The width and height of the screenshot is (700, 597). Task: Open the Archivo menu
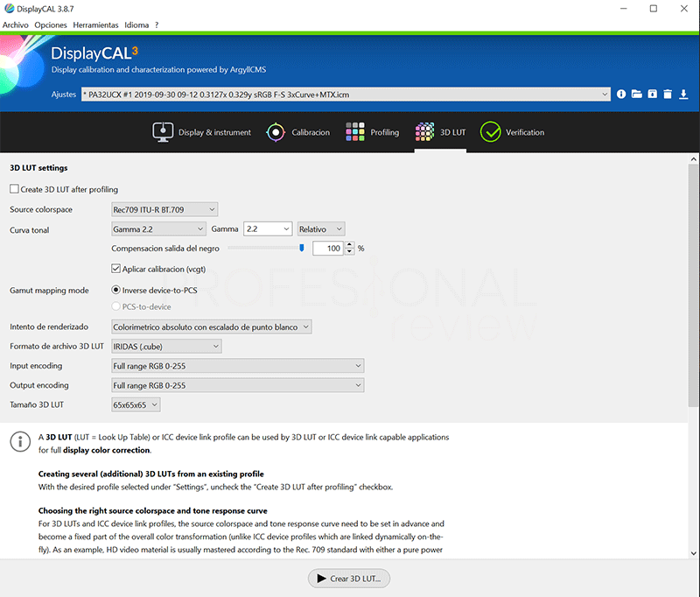(16, 25)
